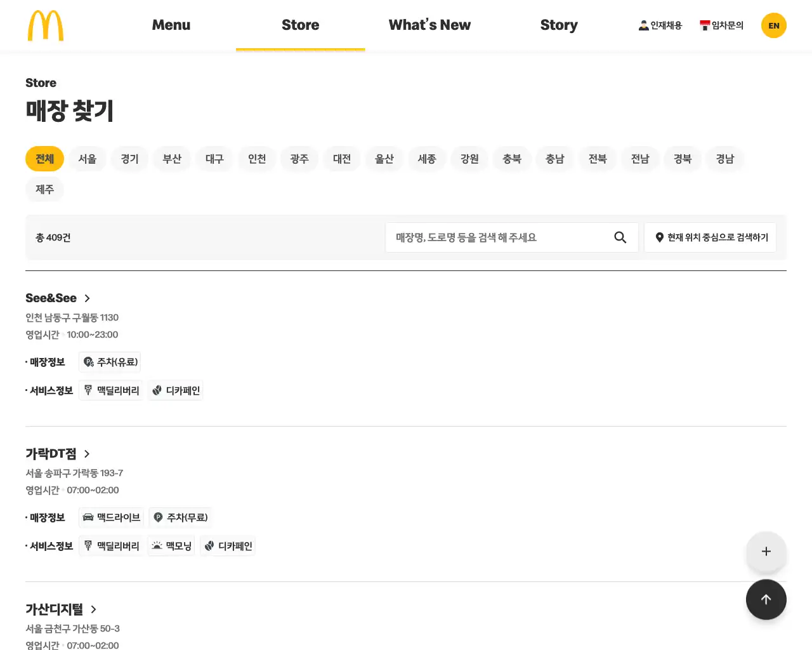Image resolution: width=812 pixels, height=650 pixels.
Task: Select the 전북 region filter
Action: pyautogui.click(x=598, y=159)
